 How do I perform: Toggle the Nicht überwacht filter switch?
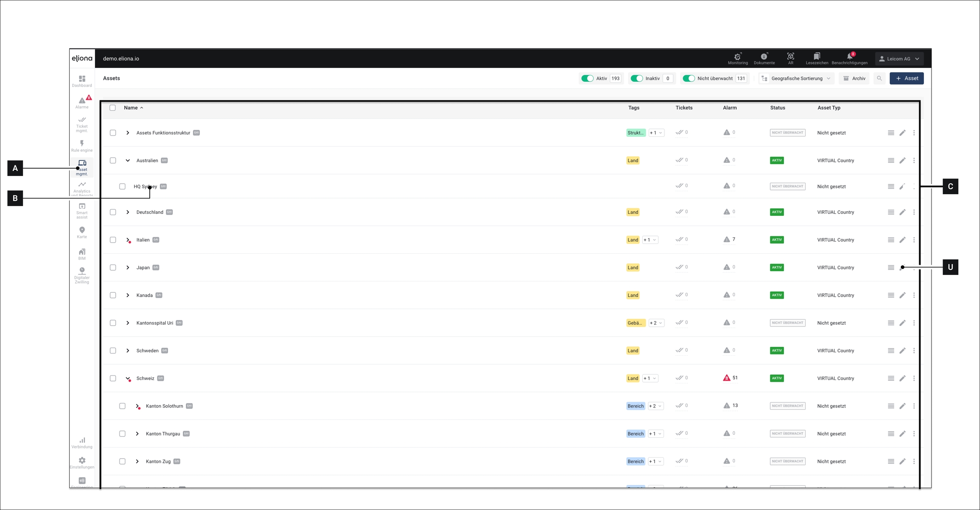coord(689,78)
